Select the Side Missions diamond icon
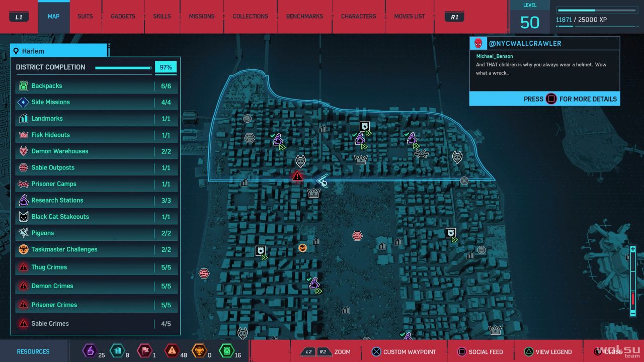This screenshot has width=644, height=362. click(23, 102)
